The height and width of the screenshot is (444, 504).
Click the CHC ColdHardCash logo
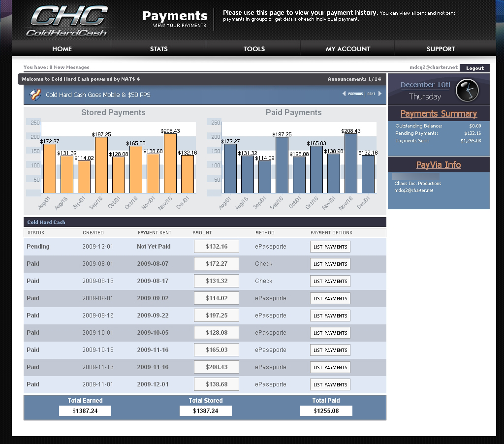66,21
